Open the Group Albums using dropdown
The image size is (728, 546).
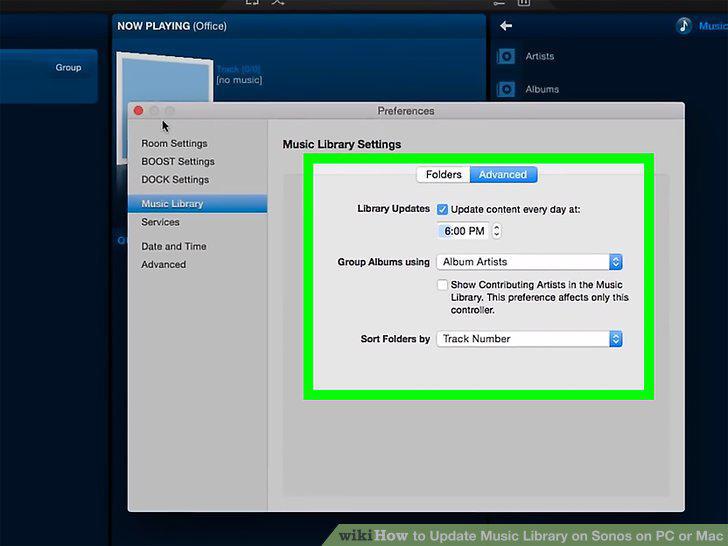click(529, 262)
